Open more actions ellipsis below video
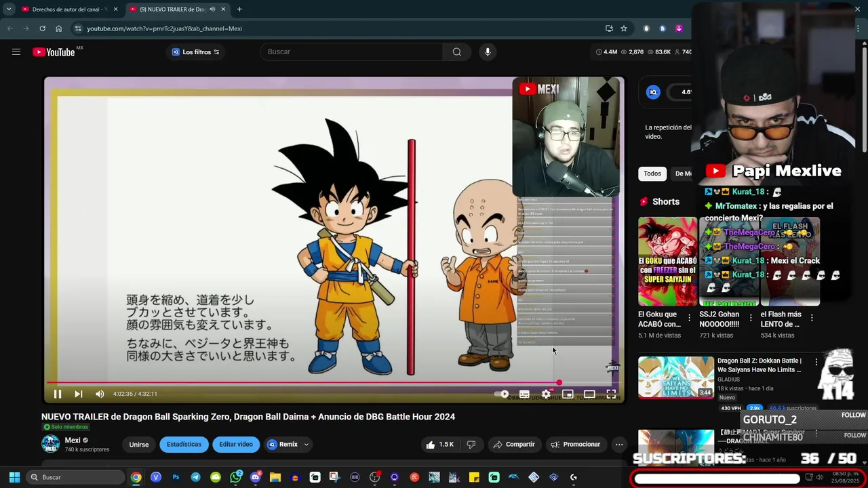 coord(619,445)
